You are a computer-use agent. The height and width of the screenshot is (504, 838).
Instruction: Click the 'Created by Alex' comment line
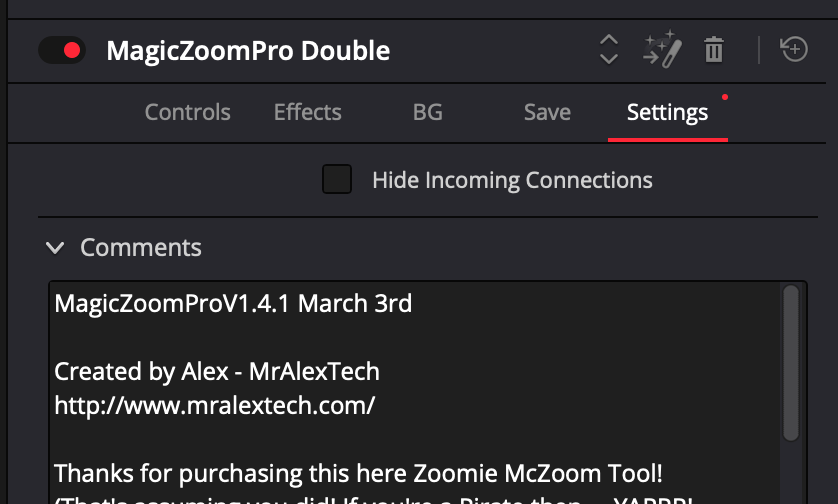coord(217,372)
